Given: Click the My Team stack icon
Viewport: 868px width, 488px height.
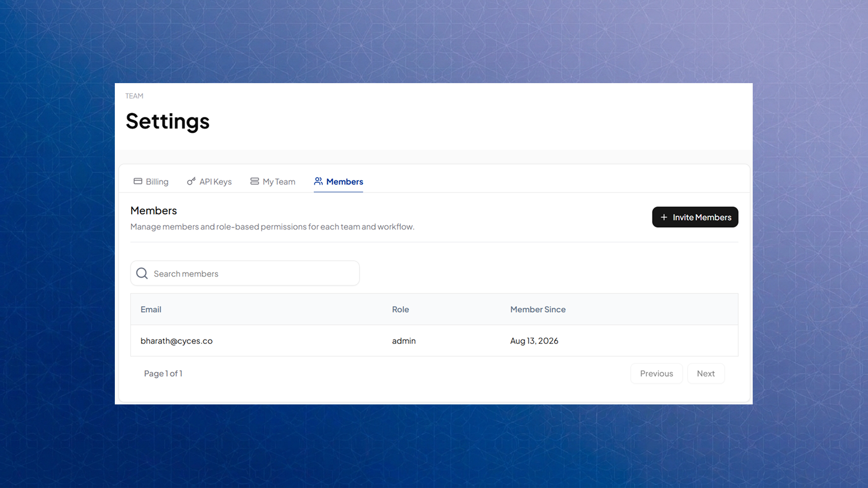Looking at the screenshot, I should [255, 181].
